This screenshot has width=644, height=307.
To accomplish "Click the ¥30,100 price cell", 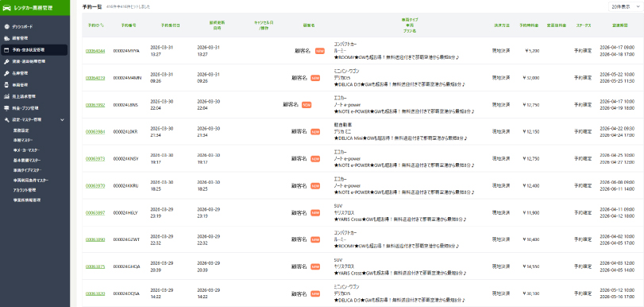I will point(531,293).
